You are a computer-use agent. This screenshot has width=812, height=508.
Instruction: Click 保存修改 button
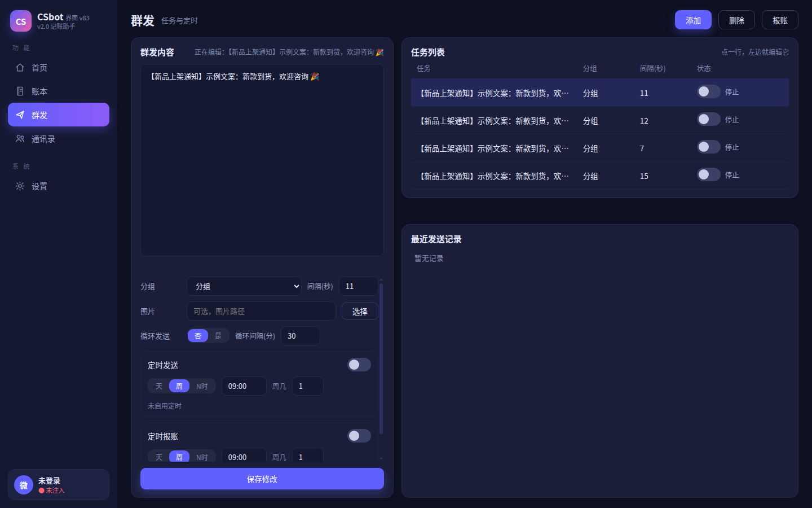tap(262, 479)
